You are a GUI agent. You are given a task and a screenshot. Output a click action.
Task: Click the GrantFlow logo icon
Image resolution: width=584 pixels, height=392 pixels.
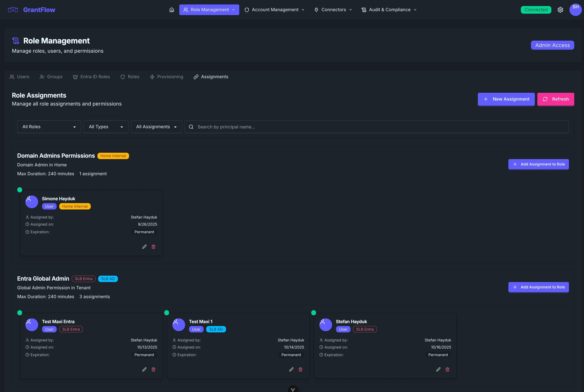click(x=13, y=10)
